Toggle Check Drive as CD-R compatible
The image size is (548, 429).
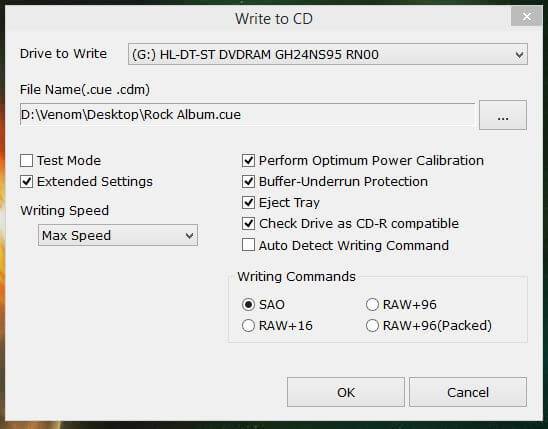[248, 224]
